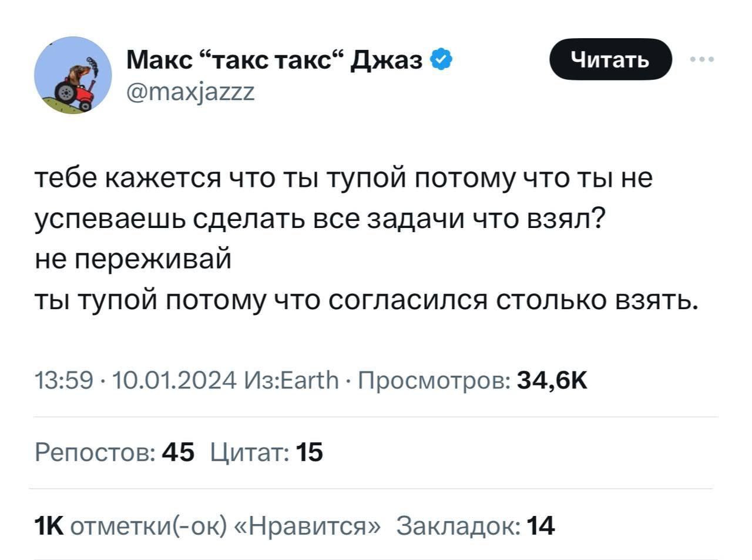The image size is (752, 560).
Task: Show the Цитат: 15 quotes list
Action: click(x=267, y=452)
